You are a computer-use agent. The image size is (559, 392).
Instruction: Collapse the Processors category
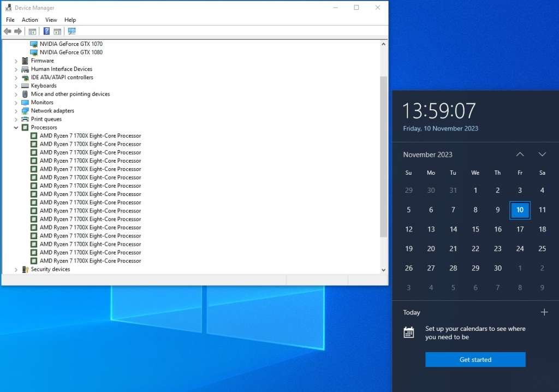tap(16, 127)
